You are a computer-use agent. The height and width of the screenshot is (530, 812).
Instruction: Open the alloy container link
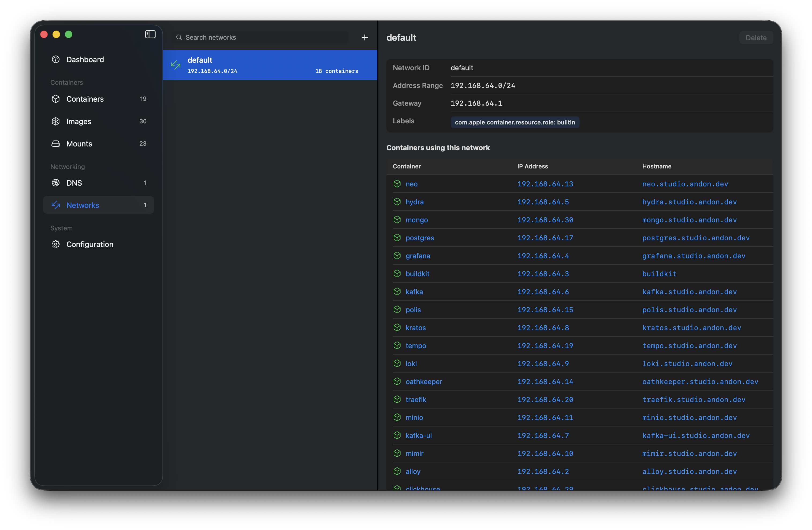(x=413, y=471)
